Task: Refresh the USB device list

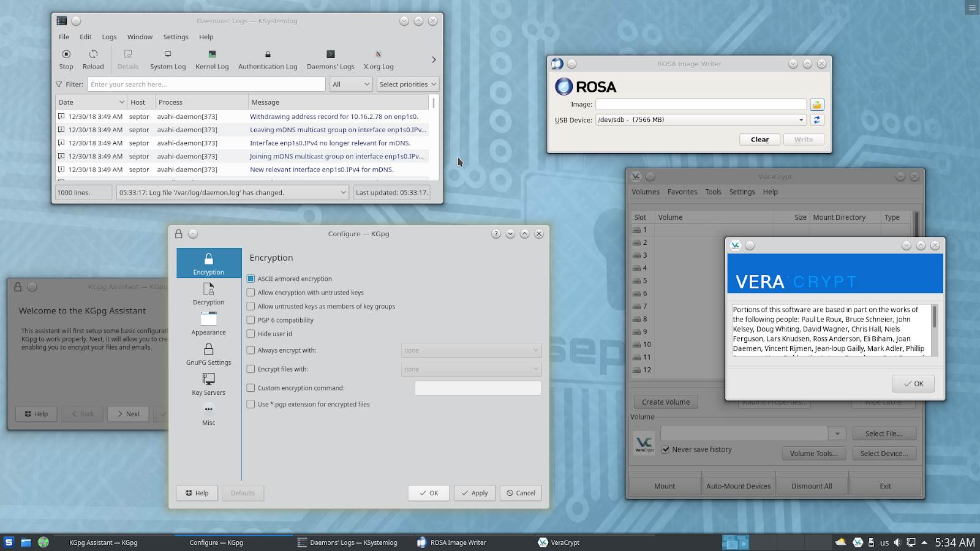Action: coord(816,120)
